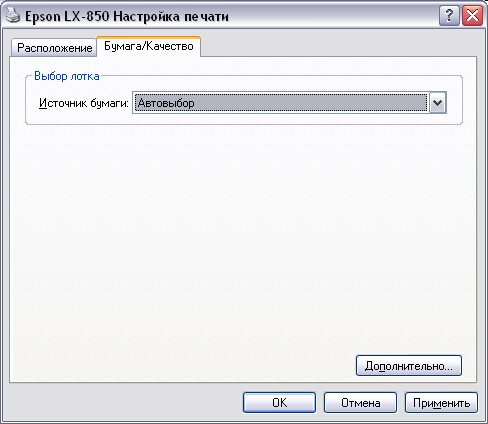Viewport: 488px width, 424px height.
Task: Open the Автовыбор combo box
Action: tap(289, 103)
